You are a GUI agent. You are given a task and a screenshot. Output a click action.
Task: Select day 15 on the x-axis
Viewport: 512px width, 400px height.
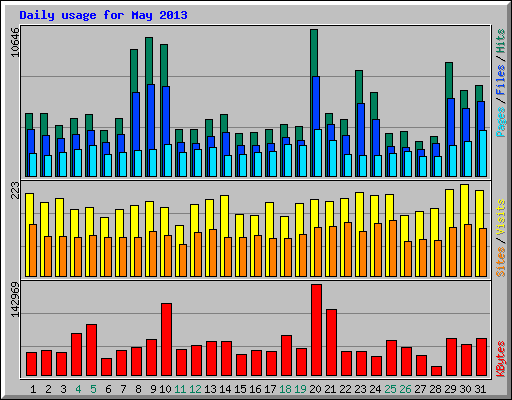pyautogui.click(x=240, y=389)
